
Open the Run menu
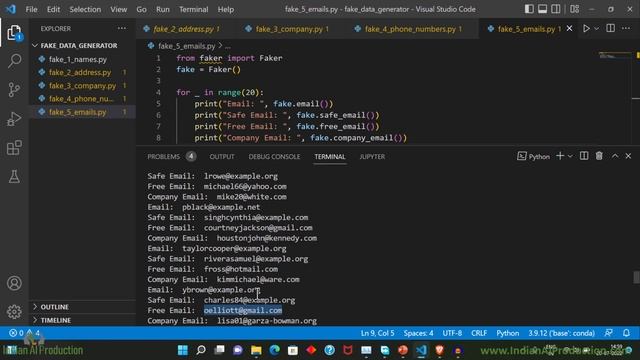[162, 9]
